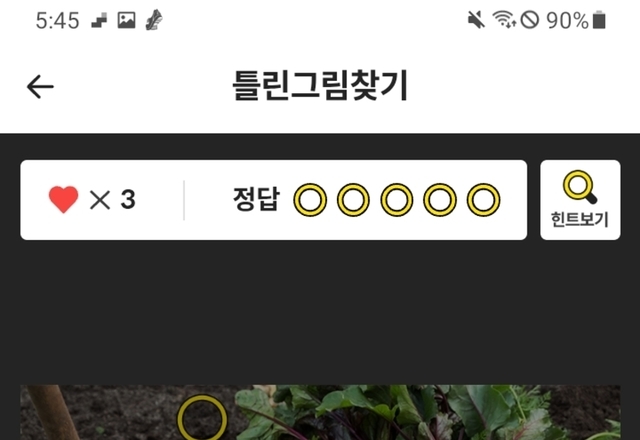Screen dimensions: 640x440
Task: Tap the do-not-disturb circle icon
Action: coord(530,20)
